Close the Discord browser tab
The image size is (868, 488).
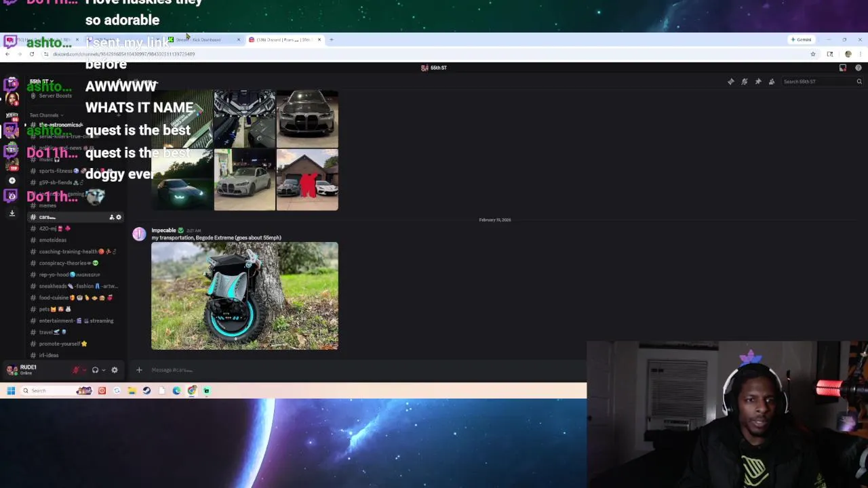point(319,39)
